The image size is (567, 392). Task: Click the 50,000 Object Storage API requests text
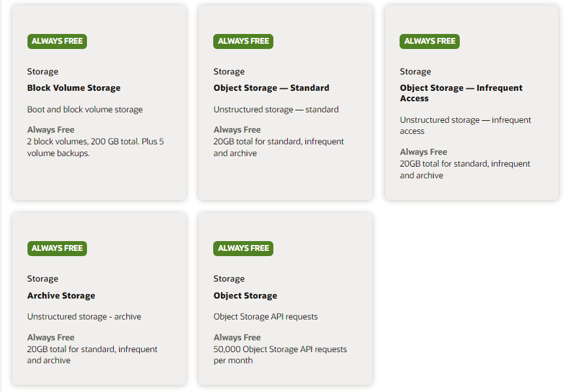[280, 349]
